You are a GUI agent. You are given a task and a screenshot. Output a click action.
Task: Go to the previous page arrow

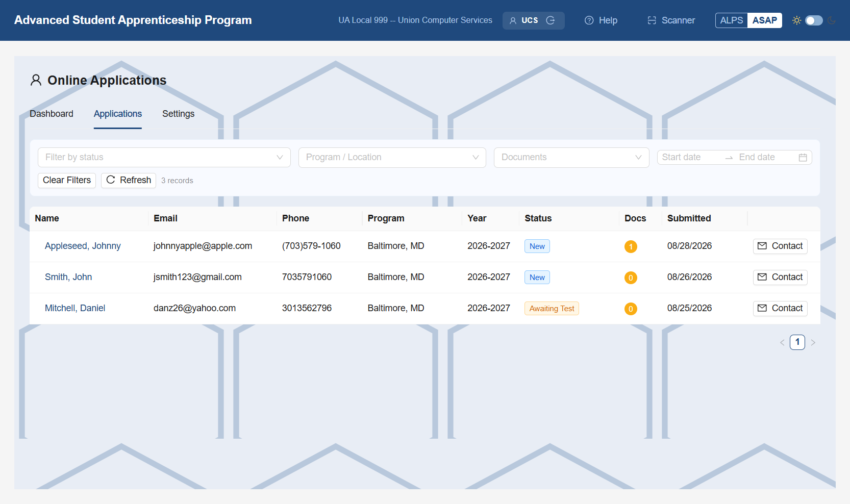point(782,342)
